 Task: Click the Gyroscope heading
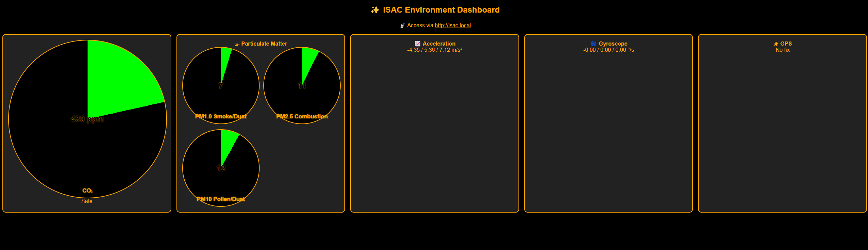click(x=613, y=44)
